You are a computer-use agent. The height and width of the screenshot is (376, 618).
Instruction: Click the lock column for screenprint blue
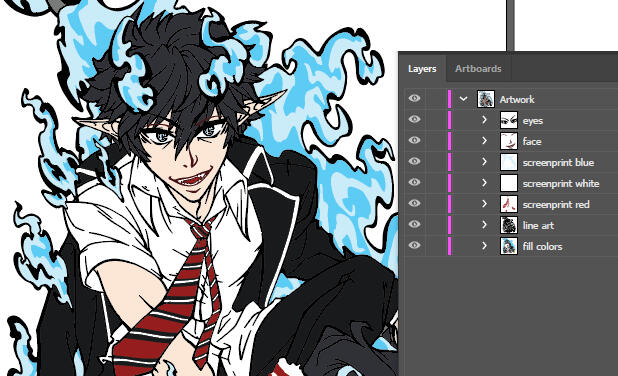coord(436,162)
